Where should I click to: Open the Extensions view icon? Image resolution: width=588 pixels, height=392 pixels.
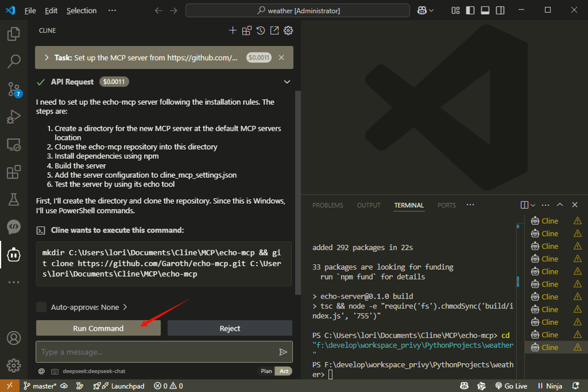(x=14, y=172)
